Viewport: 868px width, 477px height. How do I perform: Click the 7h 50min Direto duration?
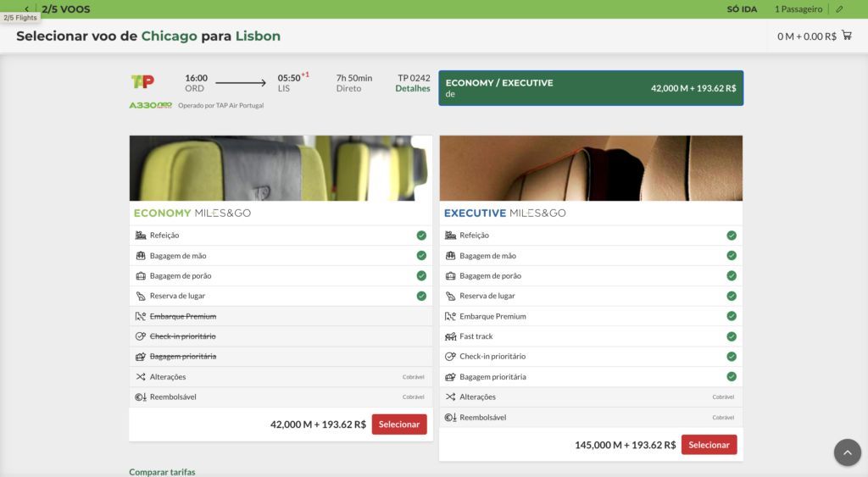click(353, 83)
